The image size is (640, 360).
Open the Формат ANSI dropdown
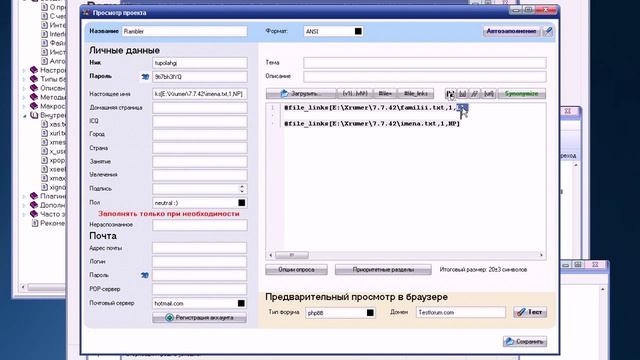pos(358,31)
